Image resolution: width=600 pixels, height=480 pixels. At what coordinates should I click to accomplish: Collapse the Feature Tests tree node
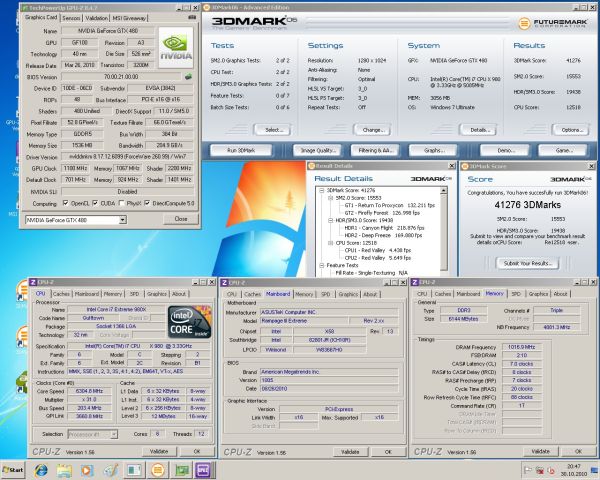click(x=322, y=265)
